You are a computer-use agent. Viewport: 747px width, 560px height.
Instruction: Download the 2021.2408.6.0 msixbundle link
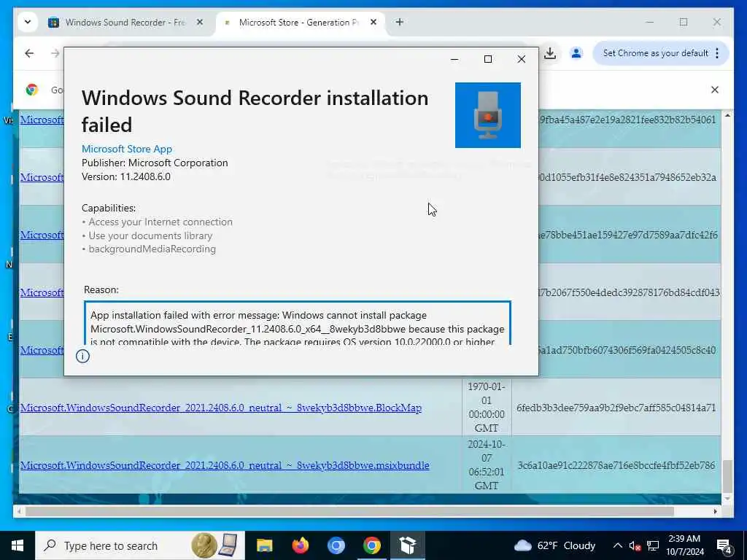tap(225, 465)
